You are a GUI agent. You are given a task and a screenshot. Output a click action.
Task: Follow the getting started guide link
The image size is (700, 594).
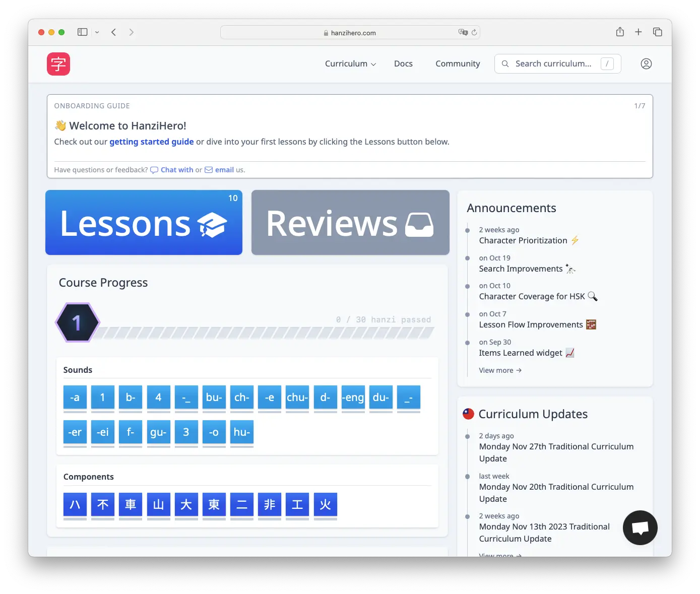pos(152,142)
